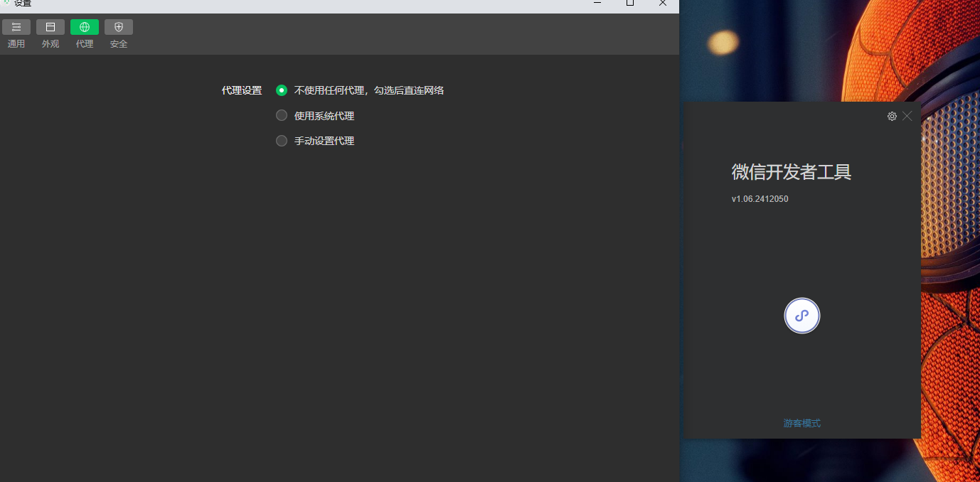Close the 微信开发者工具 login window
This screenshot has height=482, width=980.
(907, 116)
